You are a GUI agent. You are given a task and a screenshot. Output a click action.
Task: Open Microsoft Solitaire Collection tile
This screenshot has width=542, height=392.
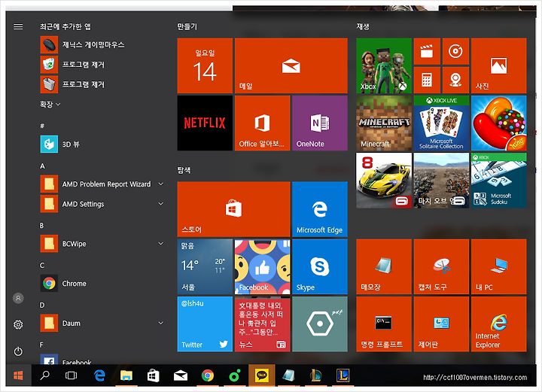[x=441, y=123]
